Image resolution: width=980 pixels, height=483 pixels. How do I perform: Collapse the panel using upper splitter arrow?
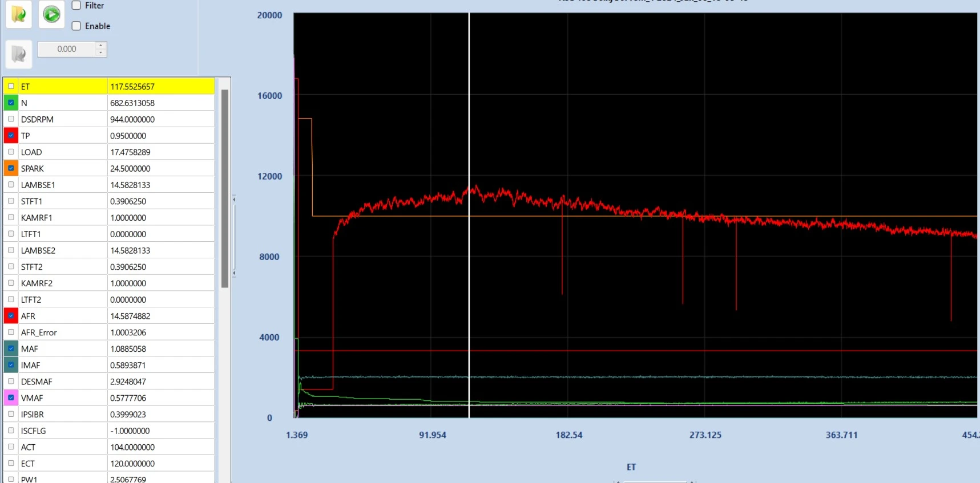(234, 200)
